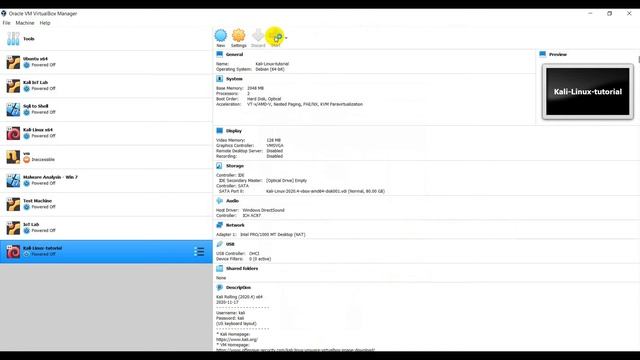Click the USB section icon
This screenshot has height=360, width=640.
point(220,244)
